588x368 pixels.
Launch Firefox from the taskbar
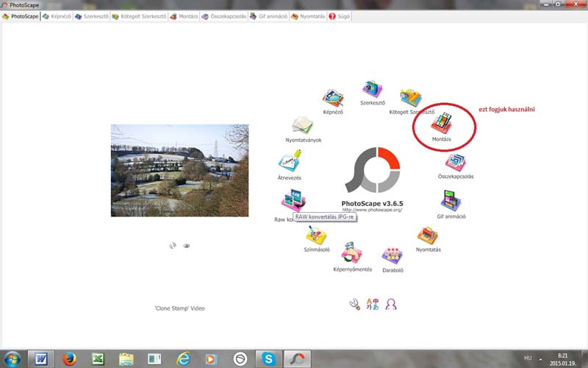69,359
